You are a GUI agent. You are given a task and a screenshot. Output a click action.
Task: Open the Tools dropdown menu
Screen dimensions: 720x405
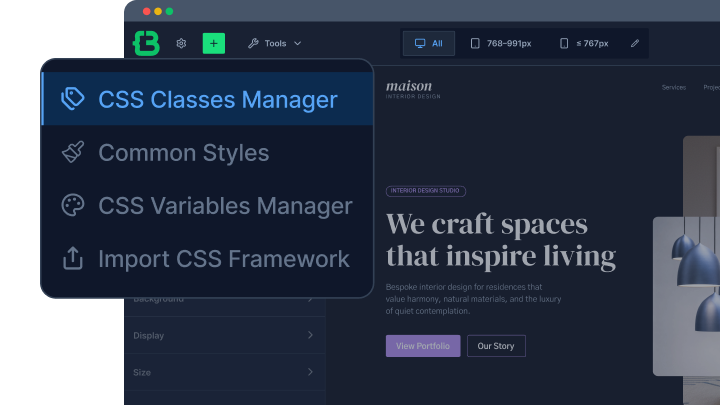(275, 44)
